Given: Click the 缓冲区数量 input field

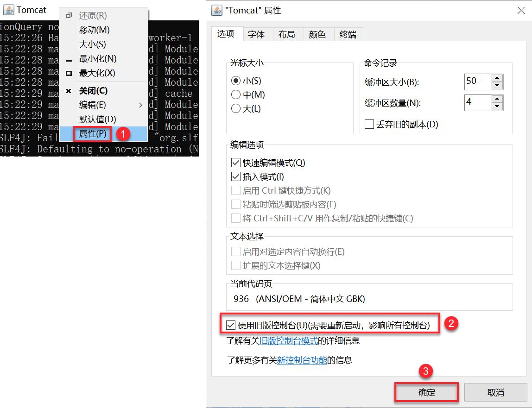Looking at the screenshot, I should click(478, 103).
